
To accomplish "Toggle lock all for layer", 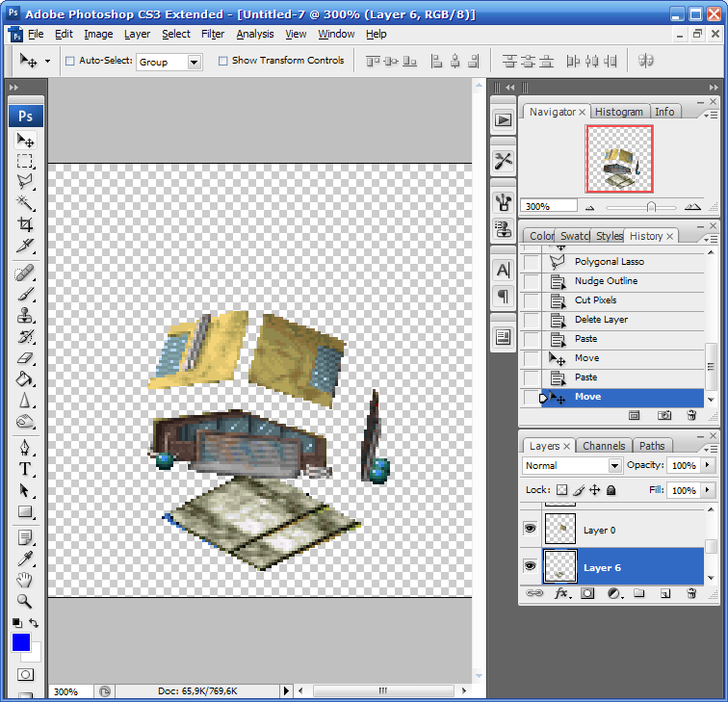I will coord(611,490).
